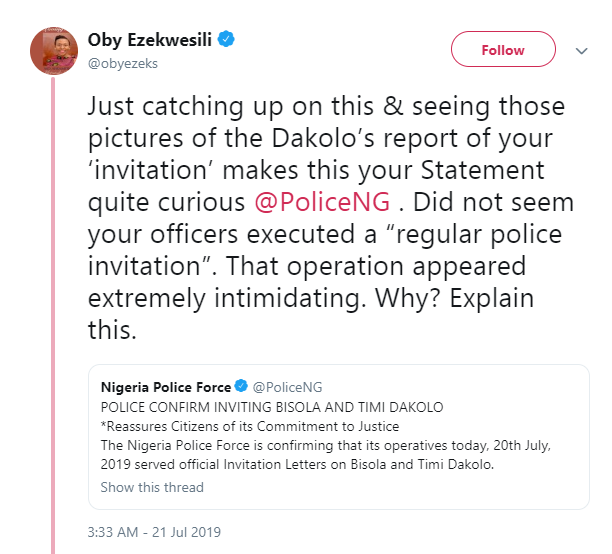Screen dimensions: 612x554
Task: Expand the tweet options chevron
Action: click(582, 49)
